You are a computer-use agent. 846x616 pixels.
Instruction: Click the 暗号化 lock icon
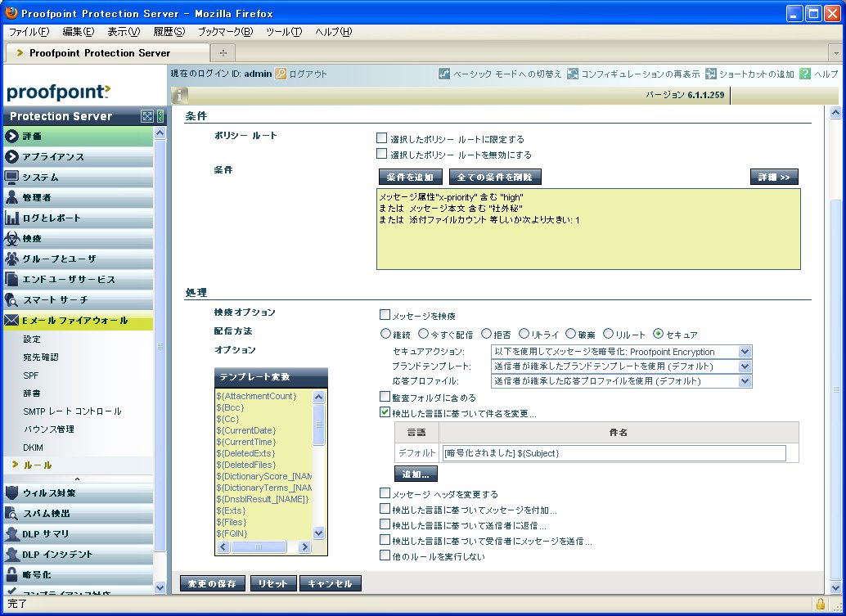point(11,574)
